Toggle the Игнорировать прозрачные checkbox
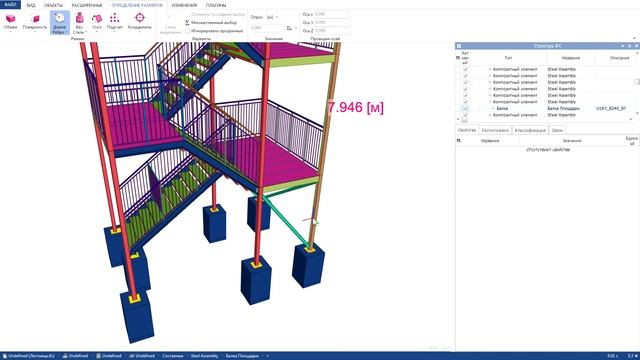The height and width of the screenshot is (360, 640). pos(187,31)
